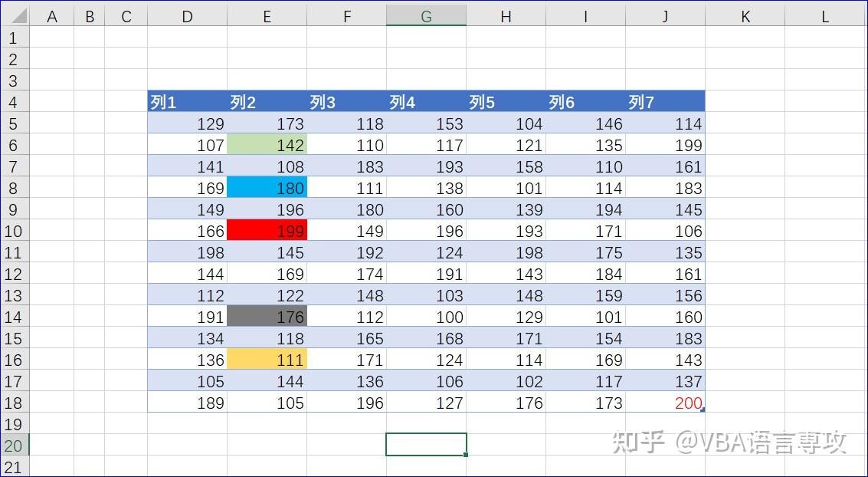Select cell H7 containing 158
868x477 pixels.
506,166
